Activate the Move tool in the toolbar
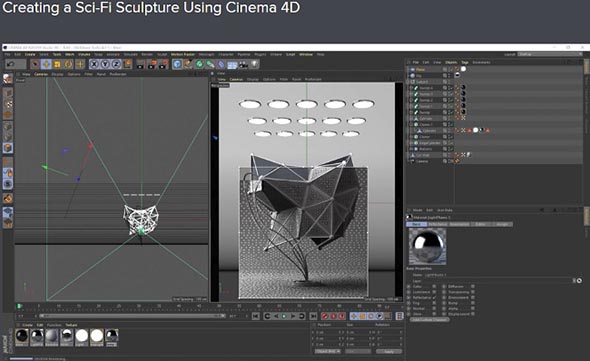Screen dimensions: 590x361 click(46, 64)
